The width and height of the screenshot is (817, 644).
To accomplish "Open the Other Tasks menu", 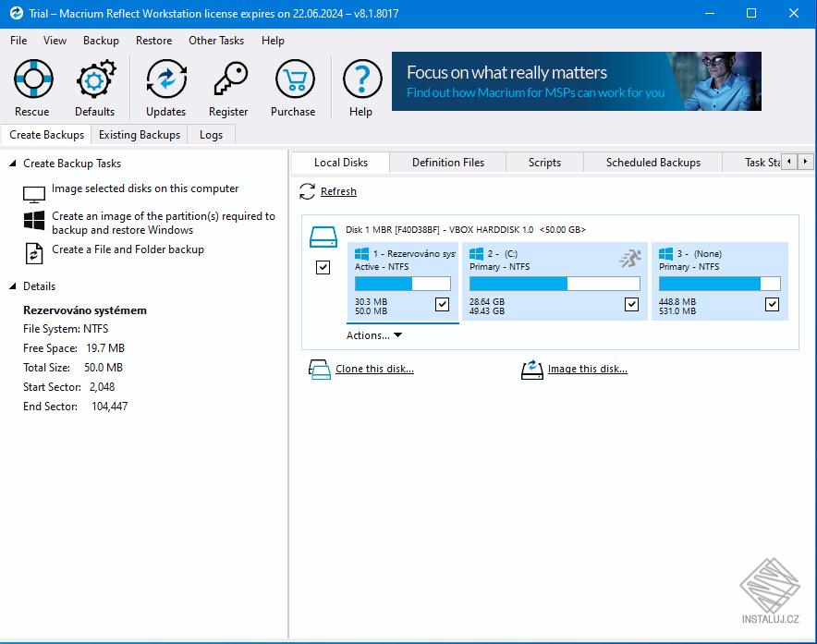I will [216, 41].
